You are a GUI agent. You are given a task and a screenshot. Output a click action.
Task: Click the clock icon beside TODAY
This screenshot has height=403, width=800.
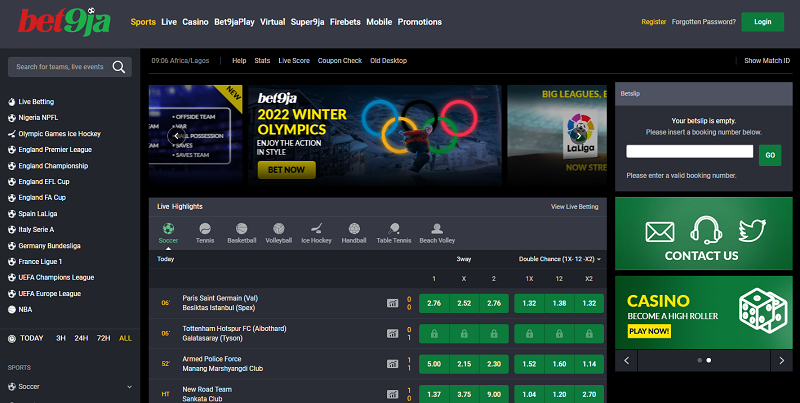click(12, 338)
